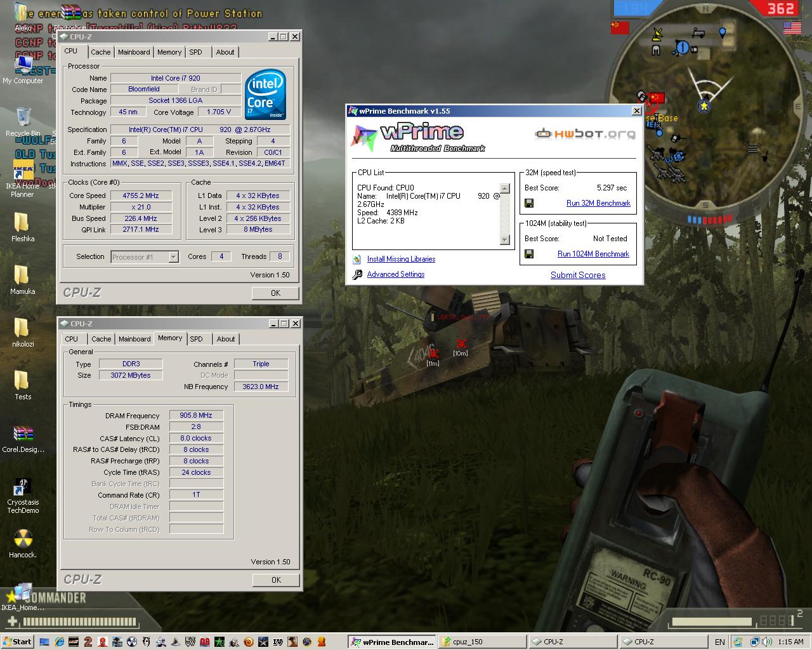Click the 1:15 AM clock in the tray

click(790, 642)
